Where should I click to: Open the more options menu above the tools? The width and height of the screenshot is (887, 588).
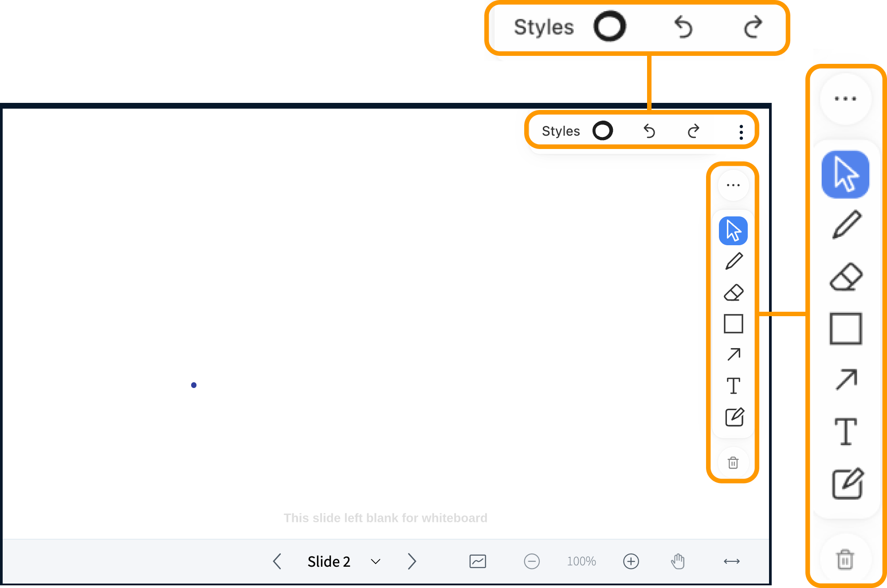pos(733,185)
